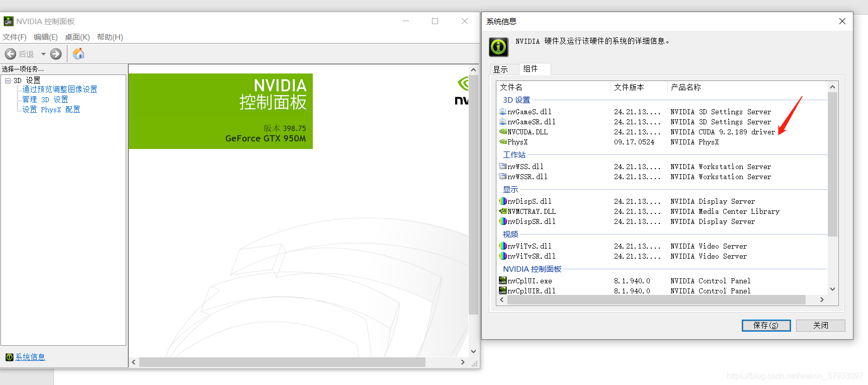
Task: Open the Home icon in NVIDIA toolbar
Action: [x=78, y=54]
